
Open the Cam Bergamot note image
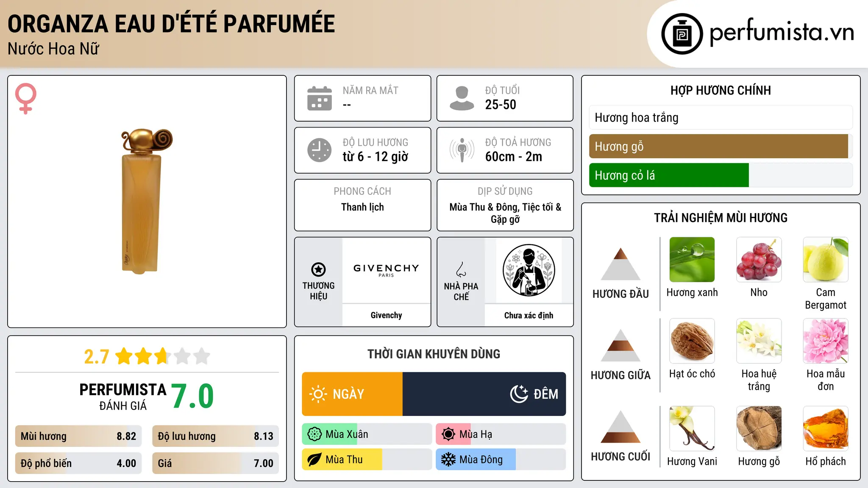[826, 260]
